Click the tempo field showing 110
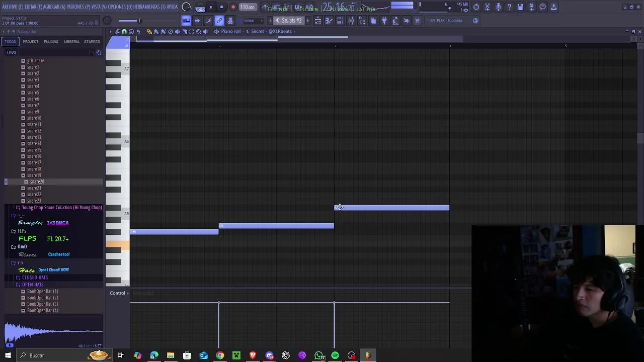This screenshot has height=362, width=644. (247, 7)
